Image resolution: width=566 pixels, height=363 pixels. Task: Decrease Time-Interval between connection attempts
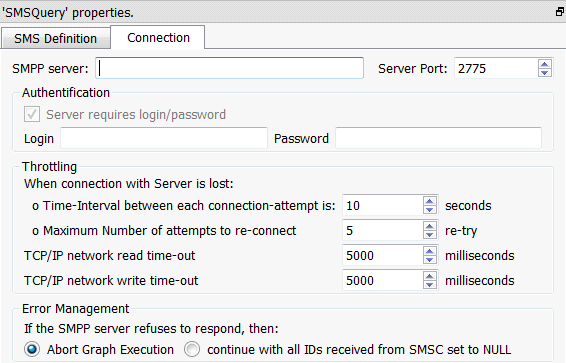pos(430,210)
